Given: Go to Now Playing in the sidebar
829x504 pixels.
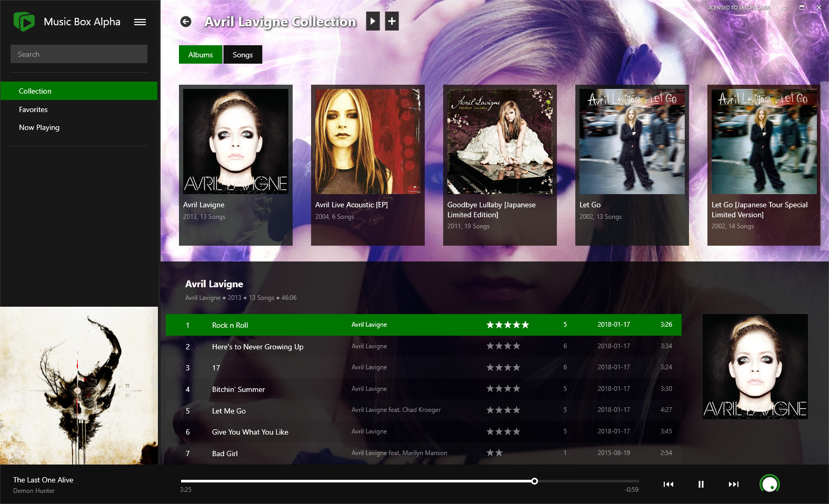Looking at the screenshot, I should [x=39, y=127].
